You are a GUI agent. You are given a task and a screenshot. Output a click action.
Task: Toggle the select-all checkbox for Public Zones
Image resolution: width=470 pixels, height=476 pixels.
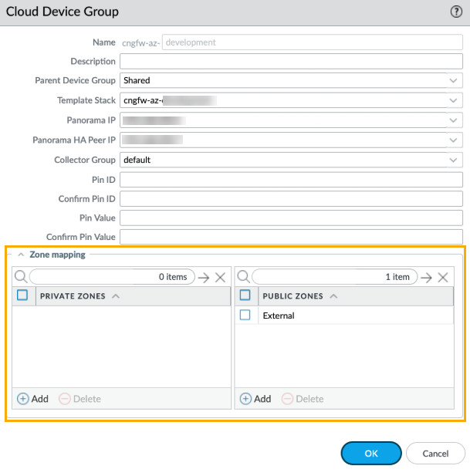tap(245, 295)
